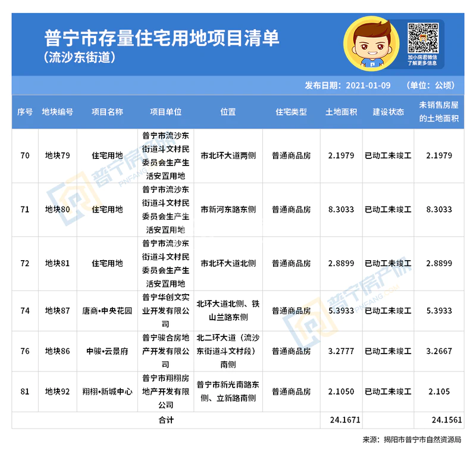
Task: Click project name 唐商•中央花园
Action: pos(107,311)
